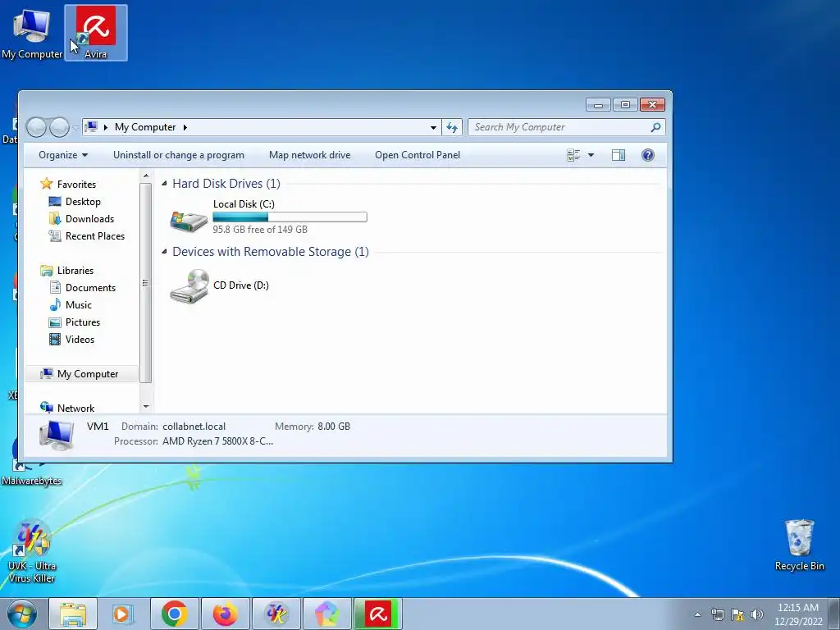Click the collabnet.local domain value
Image resolution: width=840 pixels, height=630 pixels.
(x=194, y=427)
